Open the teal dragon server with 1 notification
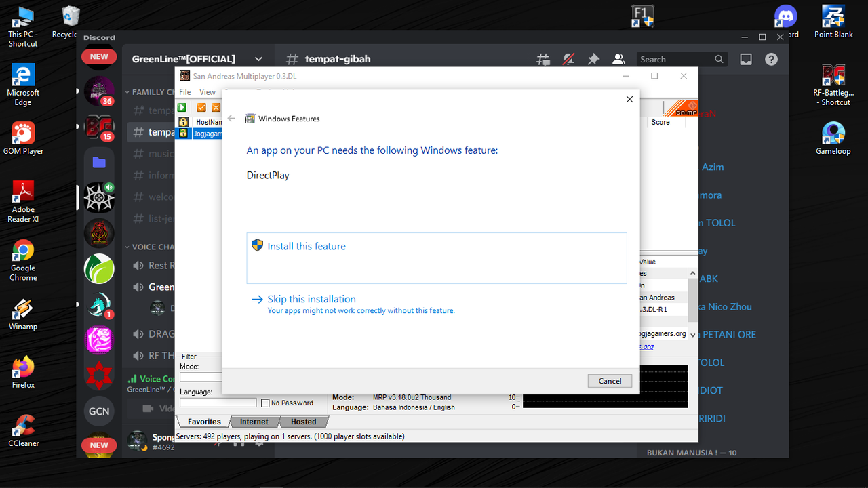 coord(99,304)
